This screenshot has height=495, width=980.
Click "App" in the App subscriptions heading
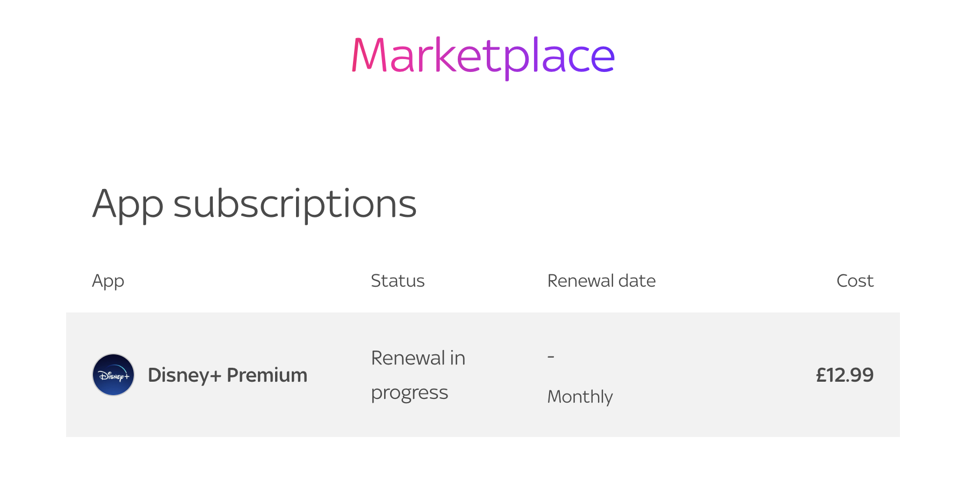point(127,205)
